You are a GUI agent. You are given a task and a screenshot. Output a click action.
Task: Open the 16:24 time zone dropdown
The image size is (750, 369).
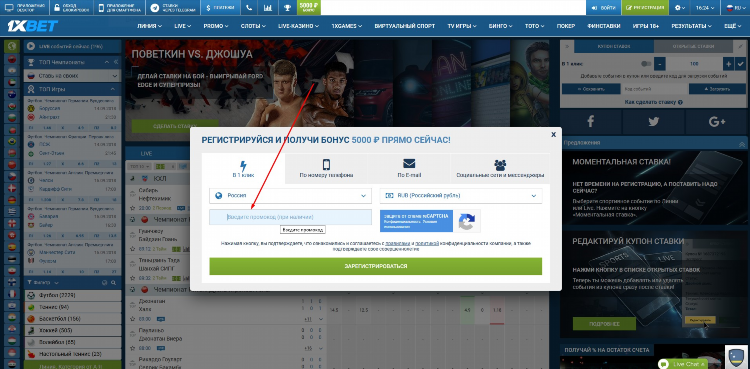706,8
